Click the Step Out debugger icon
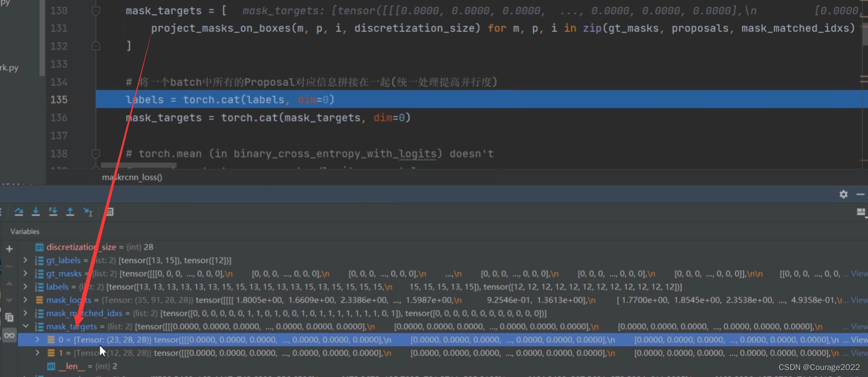The height and width of the screenshot is (377, 868). click(70, 212)
